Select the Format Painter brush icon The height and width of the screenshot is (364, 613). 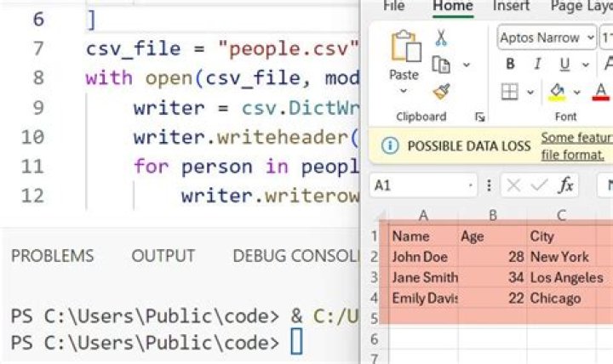coord(441,92)
